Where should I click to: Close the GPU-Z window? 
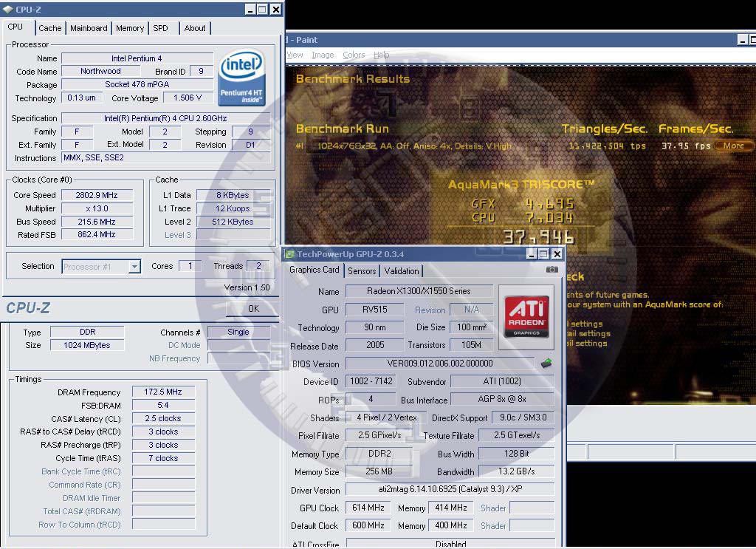tap(557, 253)
